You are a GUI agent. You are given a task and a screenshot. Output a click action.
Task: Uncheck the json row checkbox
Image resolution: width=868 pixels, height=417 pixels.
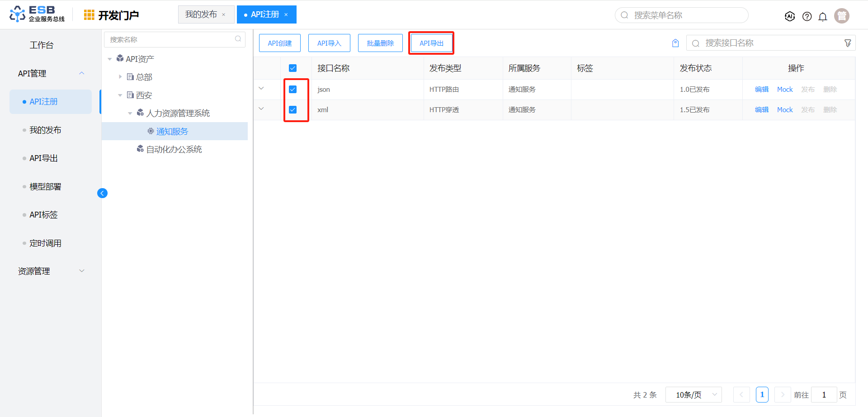(292, 90)
